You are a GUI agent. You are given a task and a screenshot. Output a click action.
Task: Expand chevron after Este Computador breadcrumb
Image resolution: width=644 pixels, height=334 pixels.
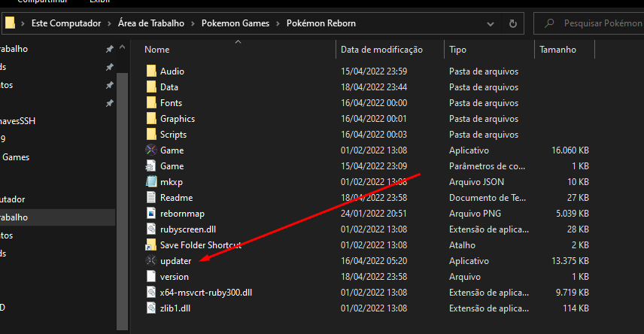(x=109, y=24)
